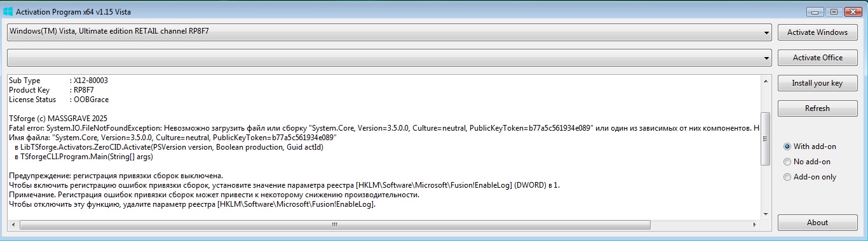Viewport: 868px width, 241px height.
Task: Click the 'Sub Type : X12-80003' line
Action: coord(58,81)
